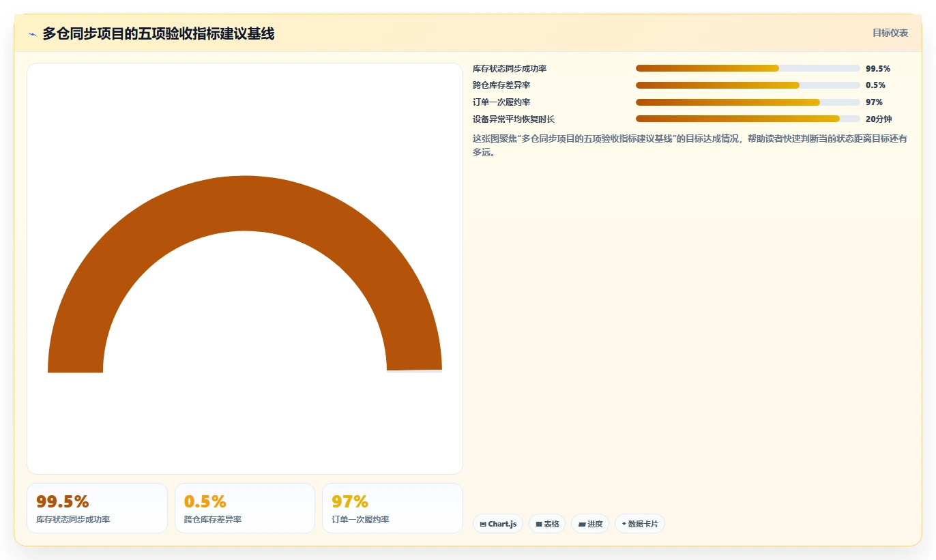This screenshot has height=560, width=936.
Task: Click the orange semicircle gauge arc
Action: (245, 203)
